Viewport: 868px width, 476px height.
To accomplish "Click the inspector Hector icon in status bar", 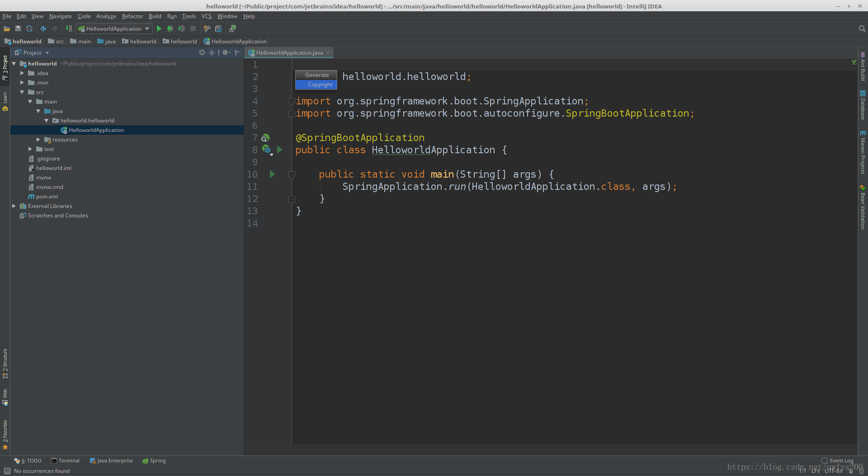I will 861,471.
